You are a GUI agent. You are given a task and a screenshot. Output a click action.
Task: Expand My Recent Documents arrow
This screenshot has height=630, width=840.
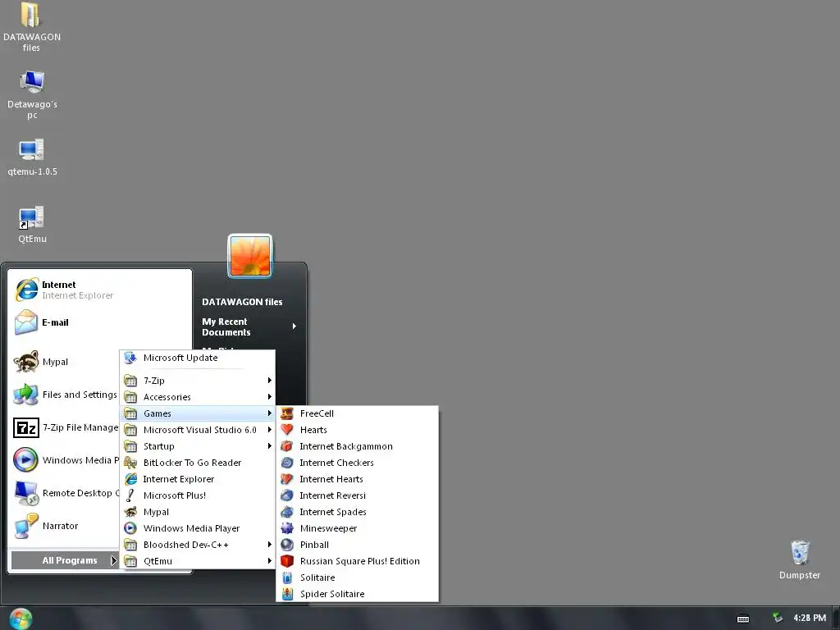coord(294,326)
